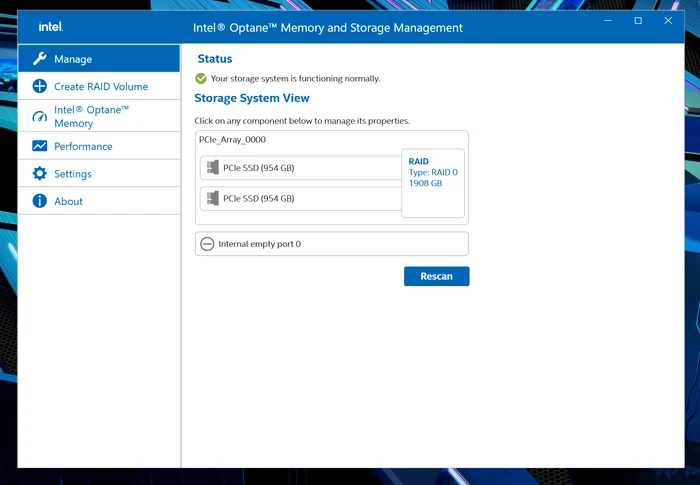700x485 pixels.
Task: Select the first PCIe SSD (954 GB)
Action: [301, 168]
